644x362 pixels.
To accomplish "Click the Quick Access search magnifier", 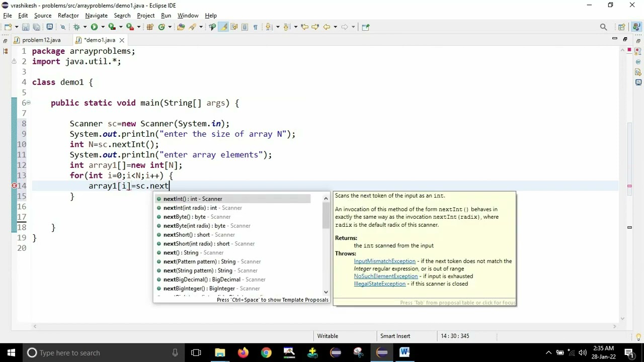I will (603, 27).
